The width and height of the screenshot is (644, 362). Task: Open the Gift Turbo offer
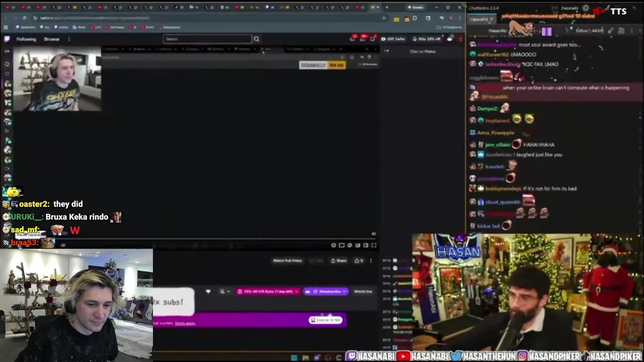click(x=393, y=39)
